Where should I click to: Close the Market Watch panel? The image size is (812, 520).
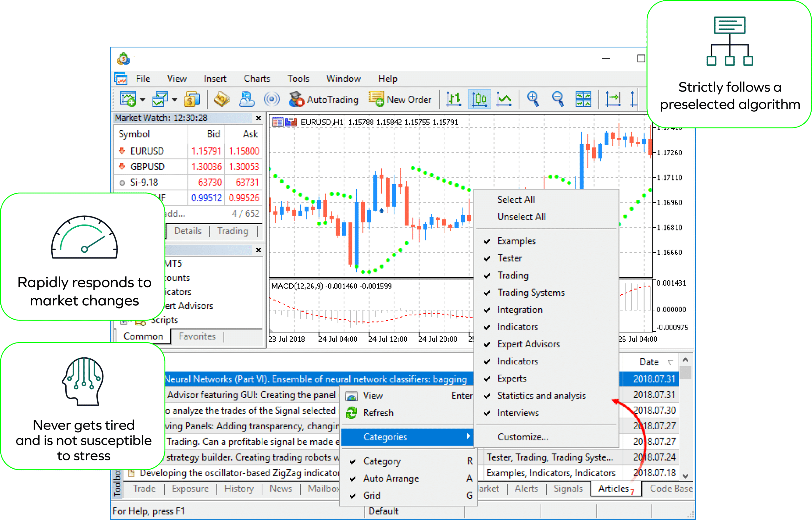tap(259, 118)
